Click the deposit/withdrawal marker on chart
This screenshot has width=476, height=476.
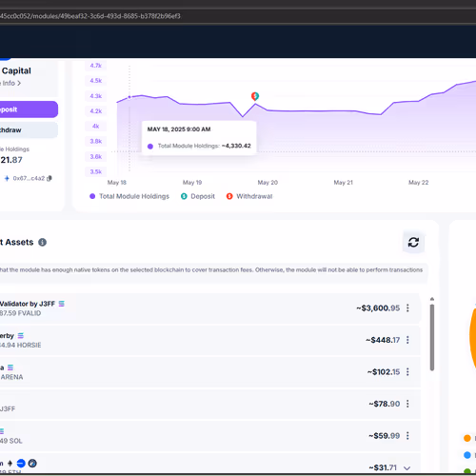coord(255,96)
